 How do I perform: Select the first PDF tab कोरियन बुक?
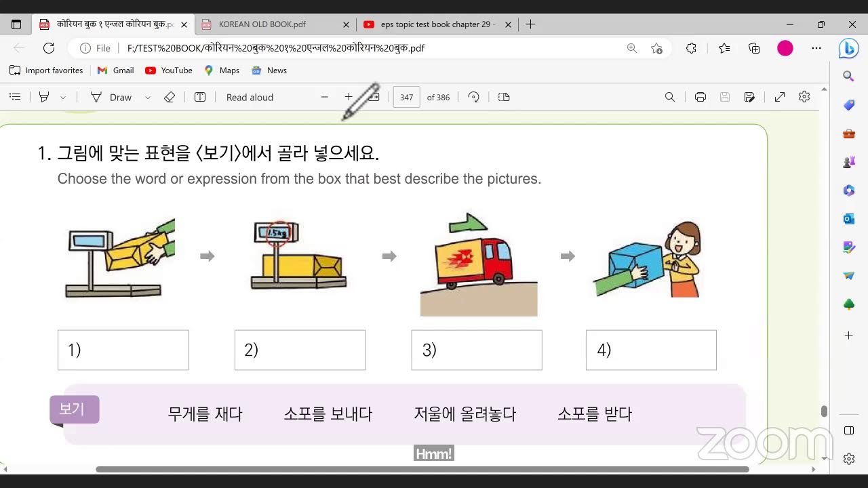[x=114, y=24]
